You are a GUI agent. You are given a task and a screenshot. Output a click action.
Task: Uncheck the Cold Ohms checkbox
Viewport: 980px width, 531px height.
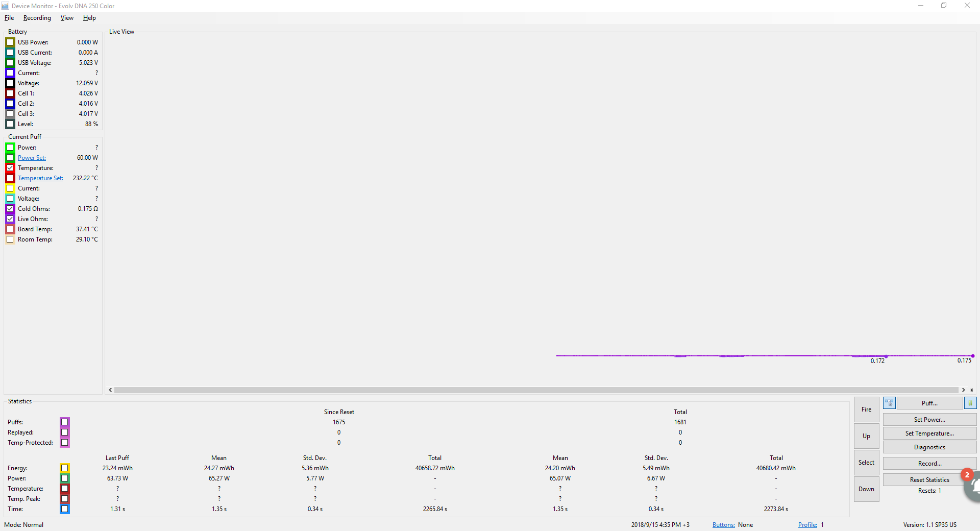coord(10,209)
